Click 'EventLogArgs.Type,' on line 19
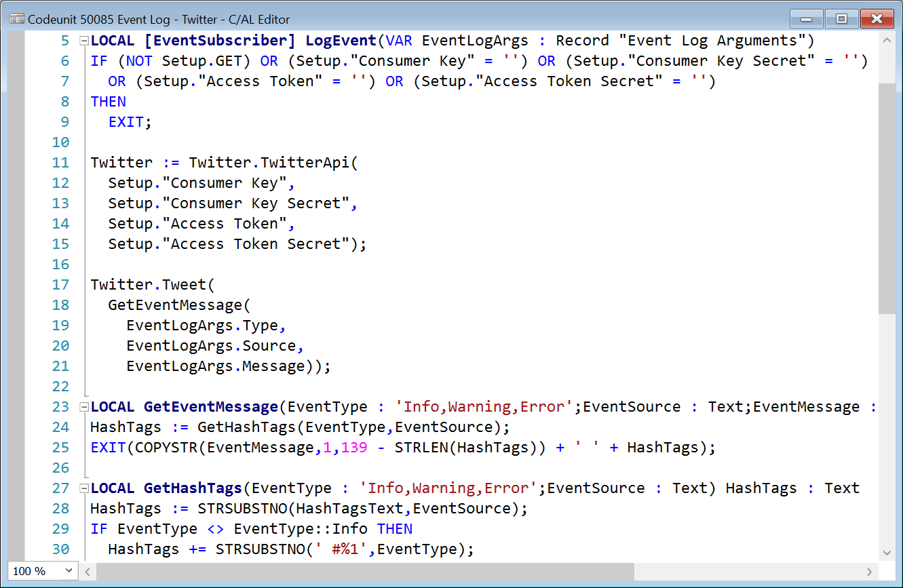 click(x=207, y=326)
